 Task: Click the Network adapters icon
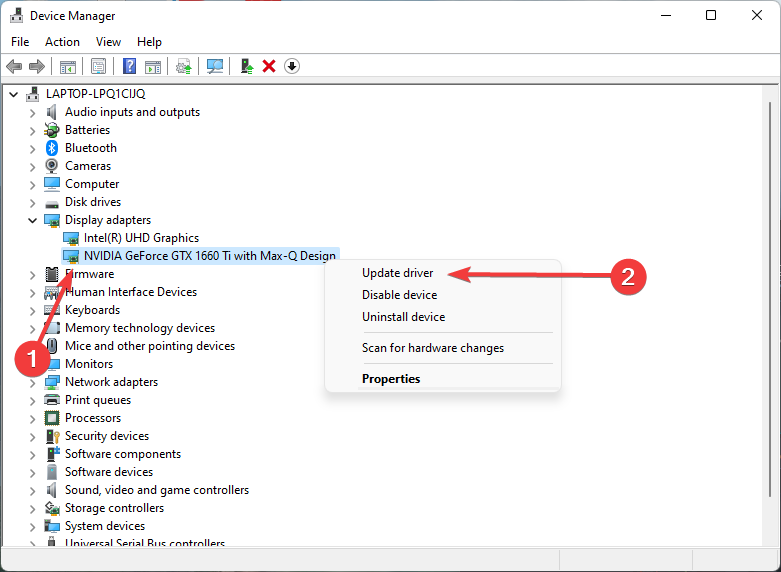coord(52,382)
